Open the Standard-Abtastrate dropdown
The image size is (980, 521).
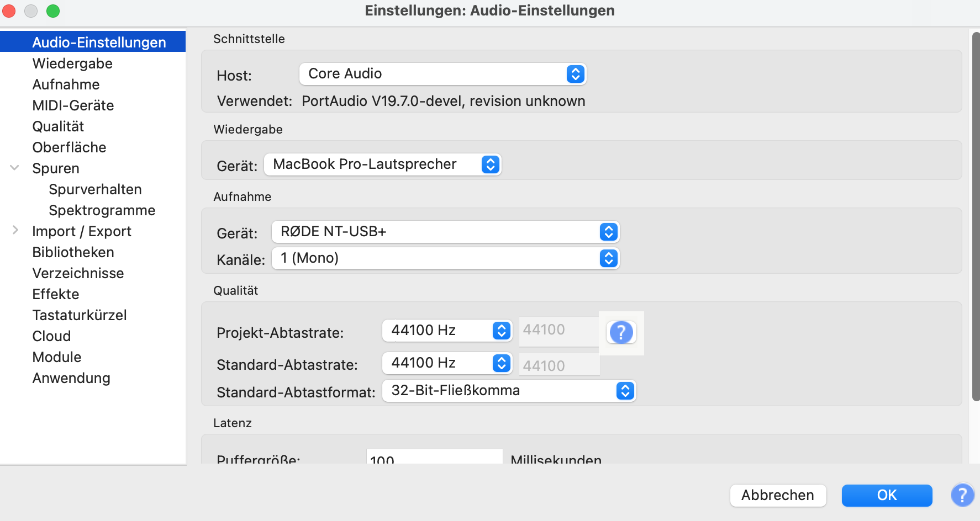click(446, 363)
